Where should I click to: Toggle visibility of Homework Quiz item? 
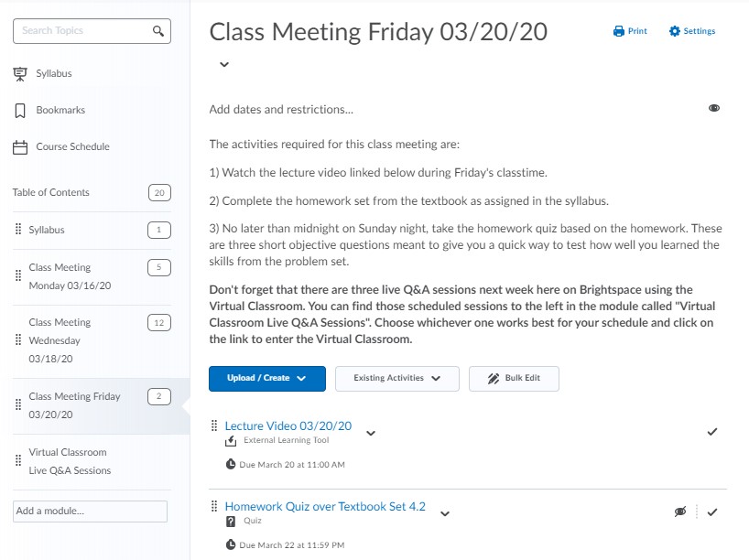[x=679, y=512]
